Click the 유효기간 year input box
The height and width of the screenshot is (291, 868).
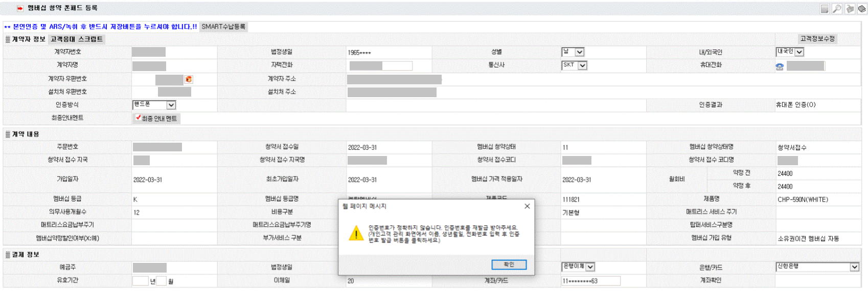pos(140,281)
